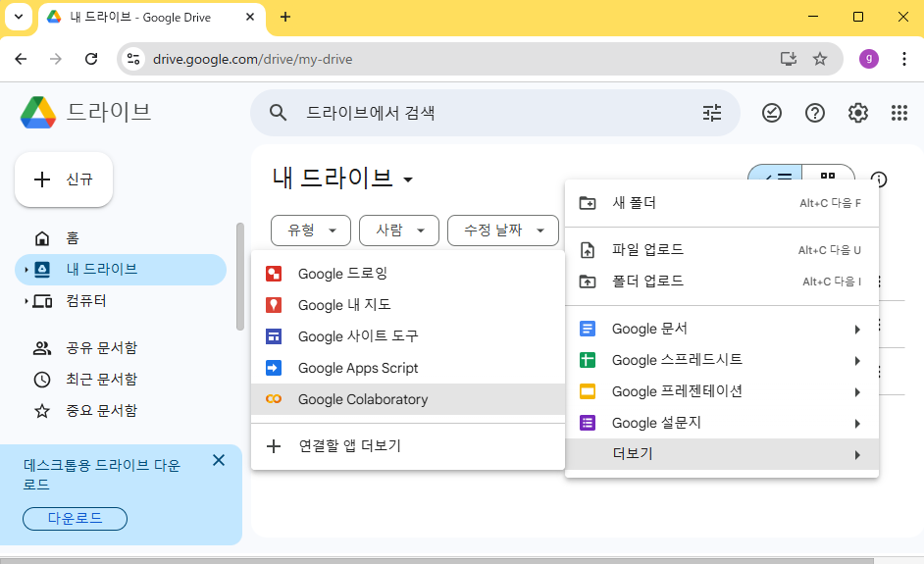Go back to previous page
Viewport: 924px width, 564px height.
pos(21,59)
